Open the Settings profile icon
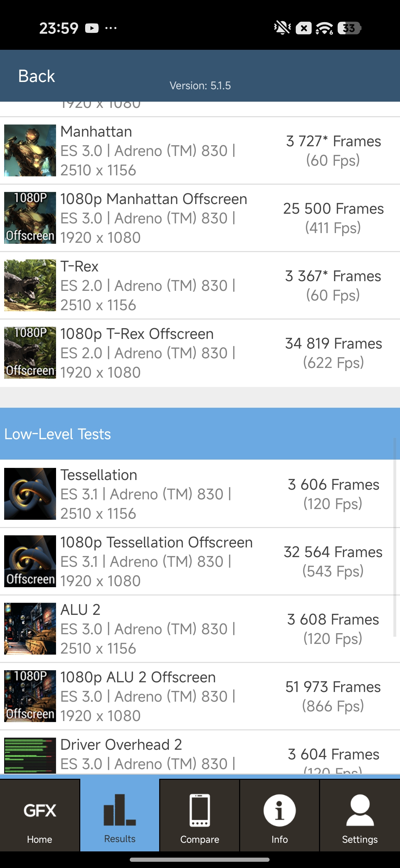Screen dimensions: 400x868 [x=360, y=811]
